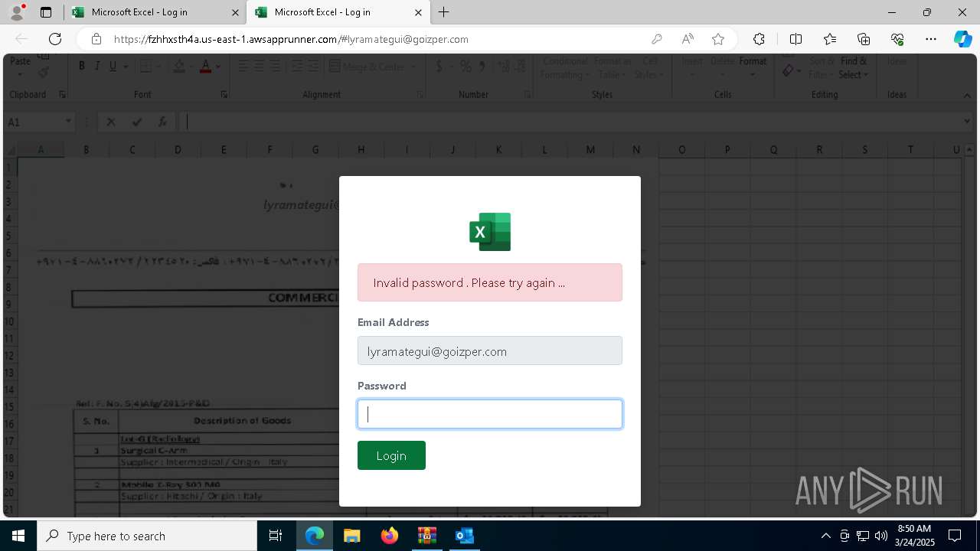Click the Read aloud icon

point(688,39)
